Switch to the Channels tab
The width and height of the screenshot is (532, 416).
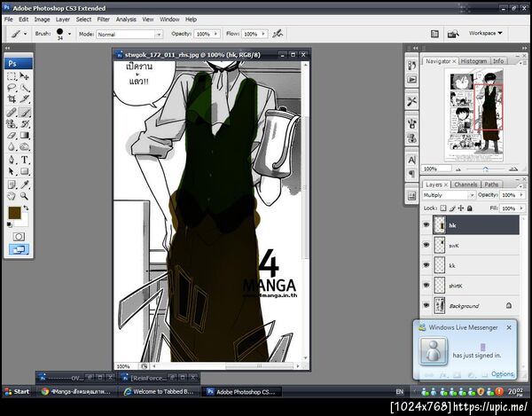point(465,184)
